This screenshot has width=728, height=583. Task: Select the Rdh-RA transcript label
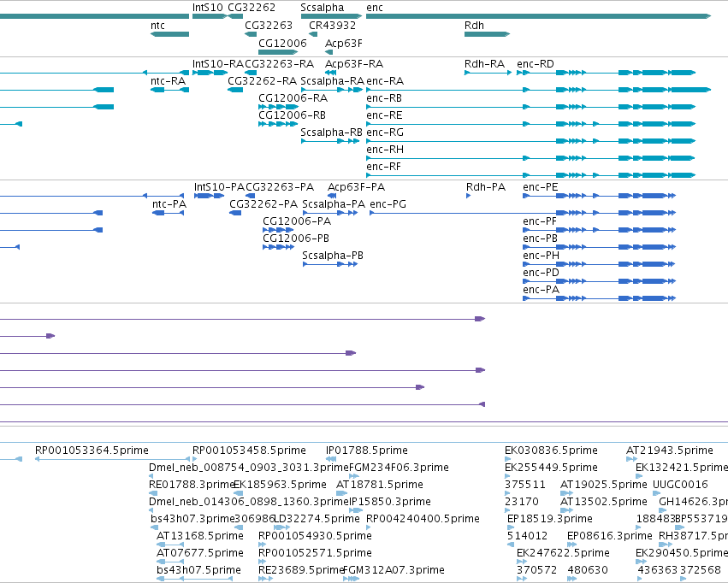tap(484, 64)
